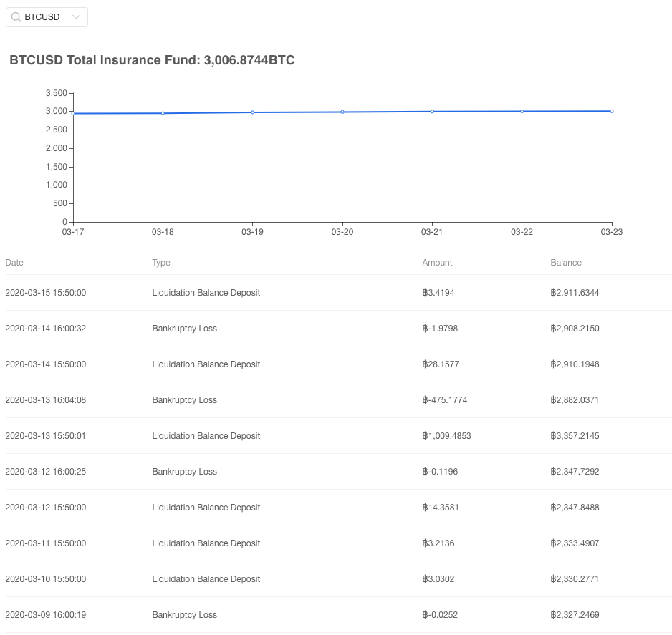Select the date 2020-03-12 15:50:00
Viewport: 672px width, 635px height.
[x=45, y=508]
